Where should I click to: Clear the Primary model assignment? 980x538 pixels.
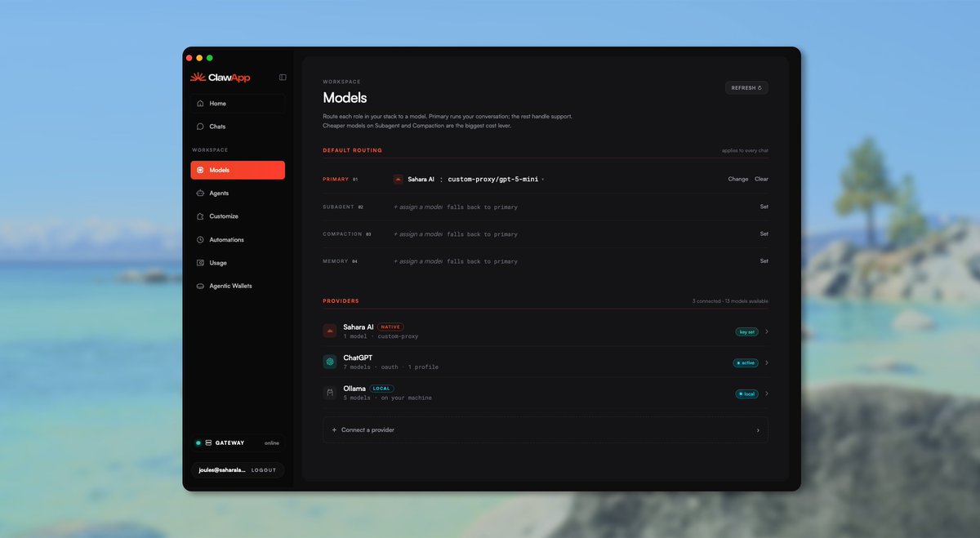[761, 179]
